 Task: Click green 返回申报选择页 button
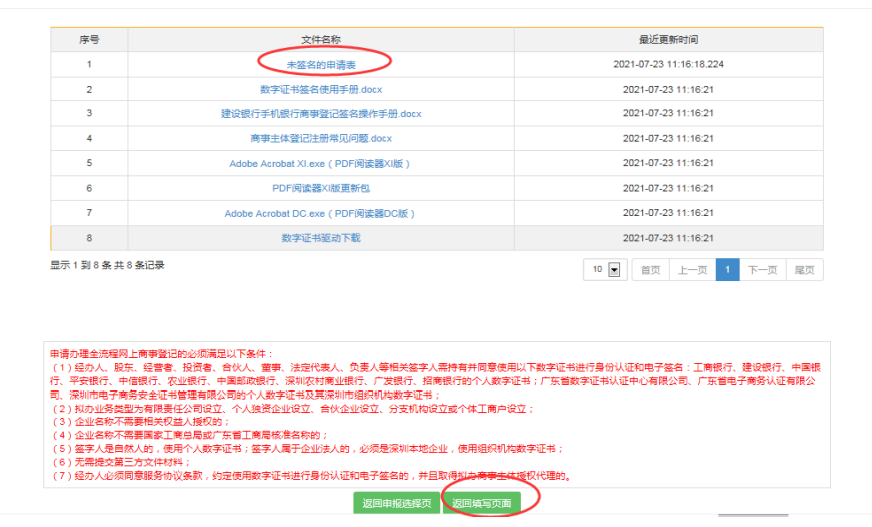pyautogui.click(x=397, y=504)
